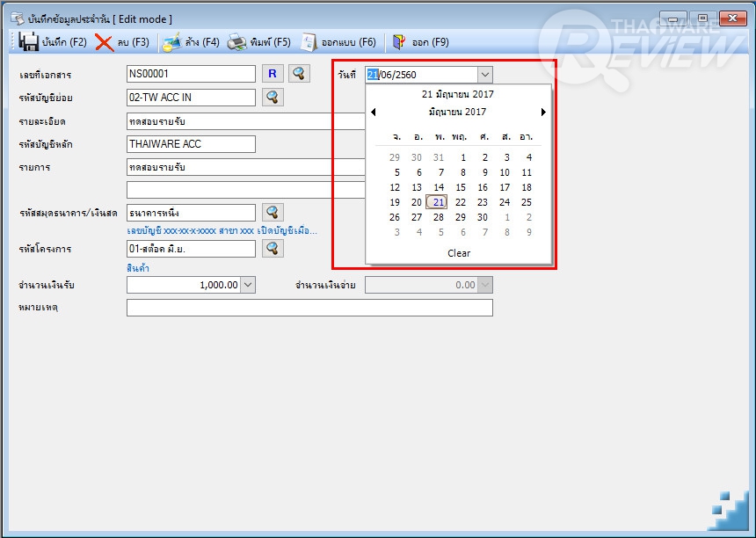This screenshot has width=756, height=538.
Task: Select day 1 of June in calendar
Action: [x=463, y=157]
